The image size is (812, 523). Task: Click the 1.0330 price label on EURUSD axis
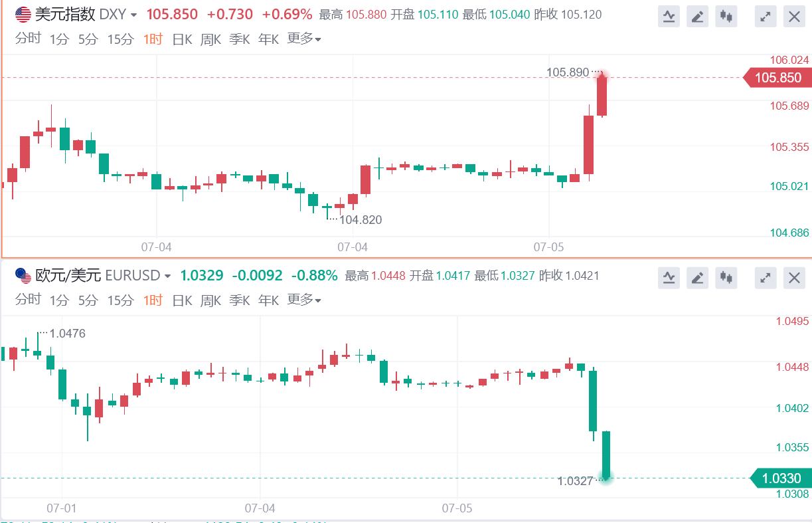click(x=781, y=478)
